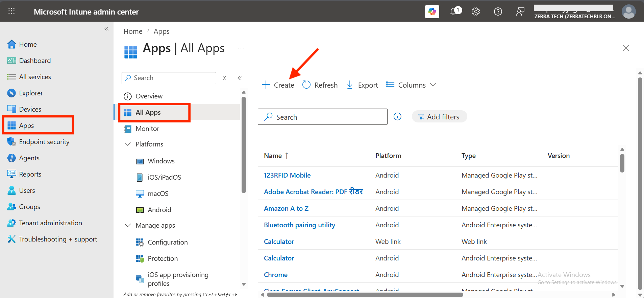The width and height of the screenshot is (644, 298).
Task: Sort by the Version column header
Action: (559, 156)
